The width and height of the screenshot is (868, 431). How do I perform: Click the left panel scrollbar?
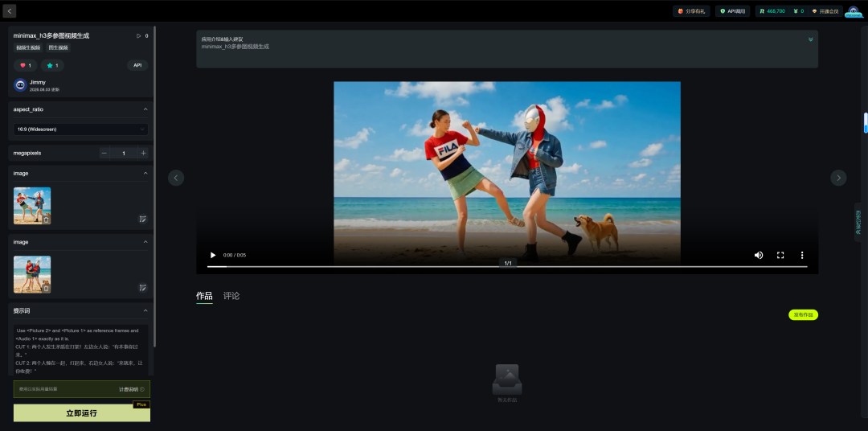155,186
